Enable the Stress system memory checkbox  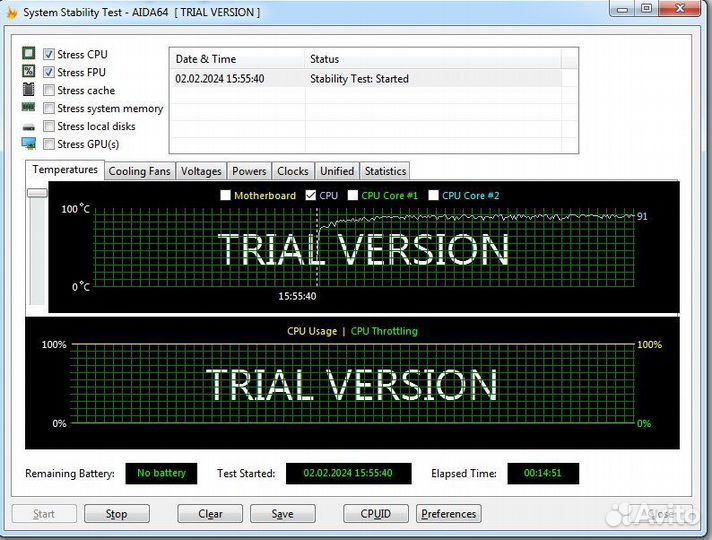(49, 108)
